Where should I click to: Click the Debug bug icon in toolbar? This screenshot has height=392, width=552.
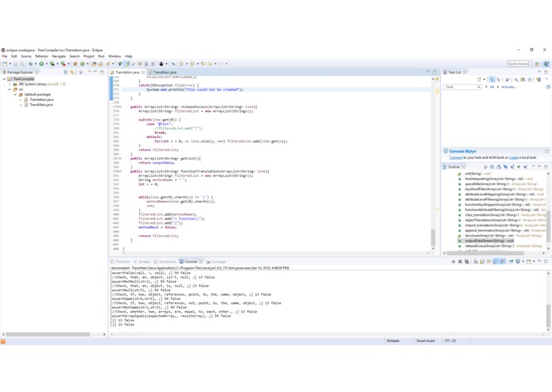[31, 63]
